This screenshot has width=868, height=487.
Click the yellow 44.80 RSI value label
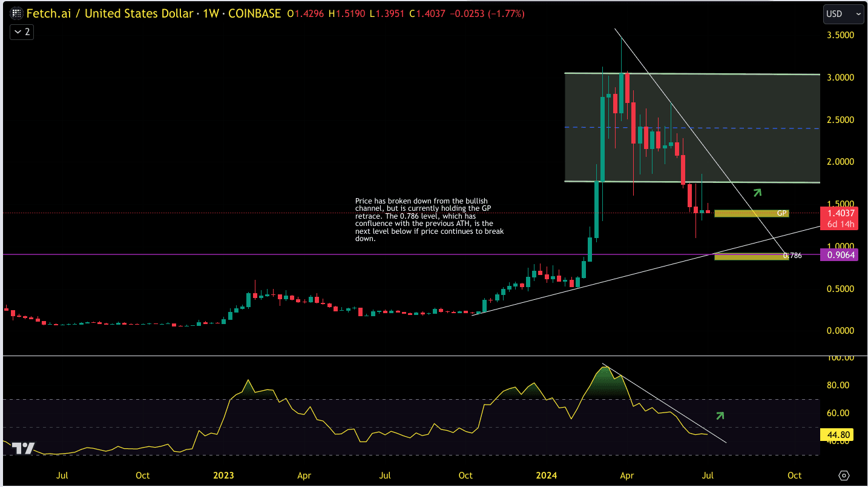coord(837,434)
